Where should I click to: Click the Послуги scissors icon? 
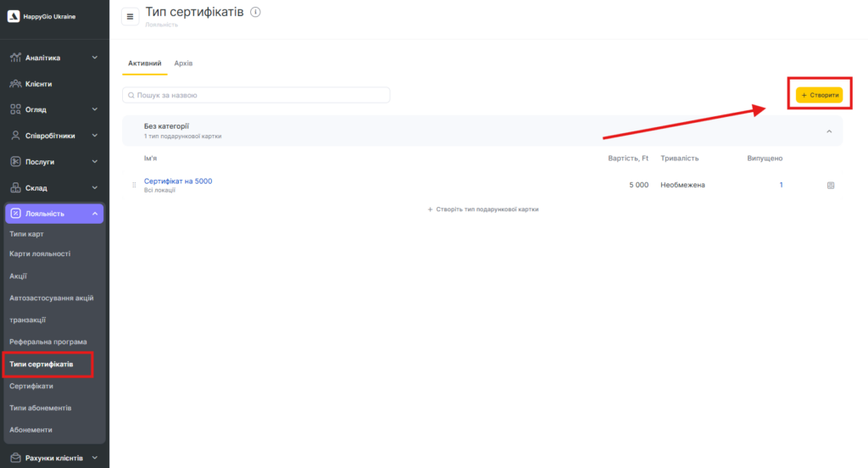(x=15, y=161)
